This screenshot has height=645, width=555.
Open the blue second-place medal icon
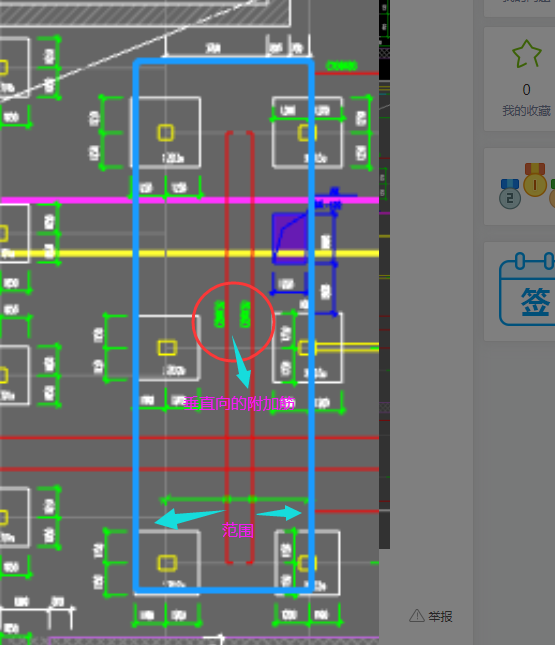510,194
